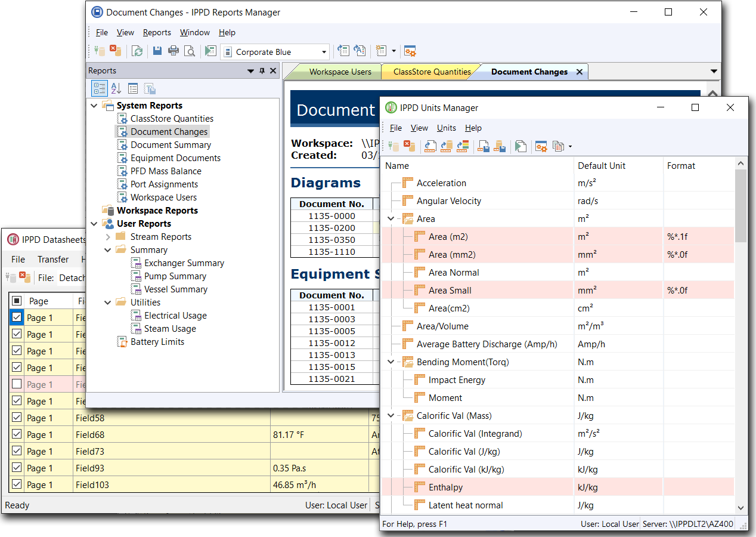Click the disconnect database icon in Units Manager
The height and width of the screenshot is (537, 756).
409,146
